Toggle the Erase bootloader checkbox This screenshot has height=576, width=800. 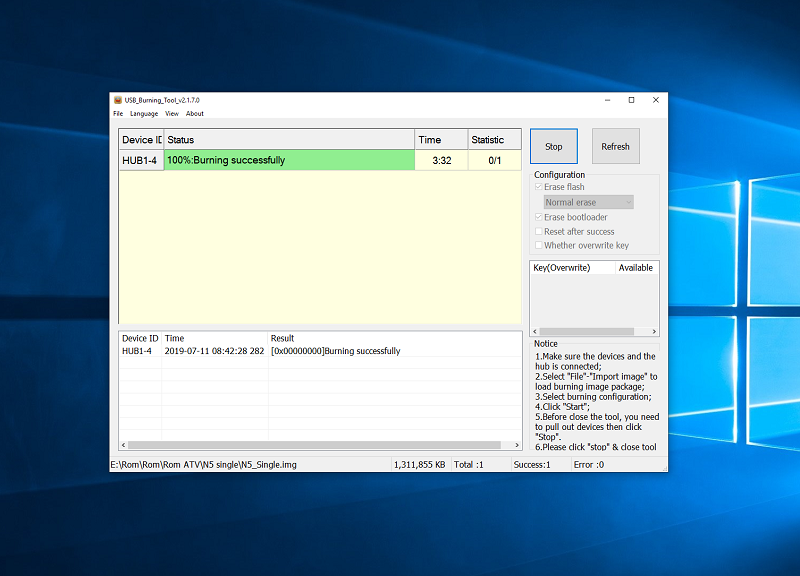point(539,217)
